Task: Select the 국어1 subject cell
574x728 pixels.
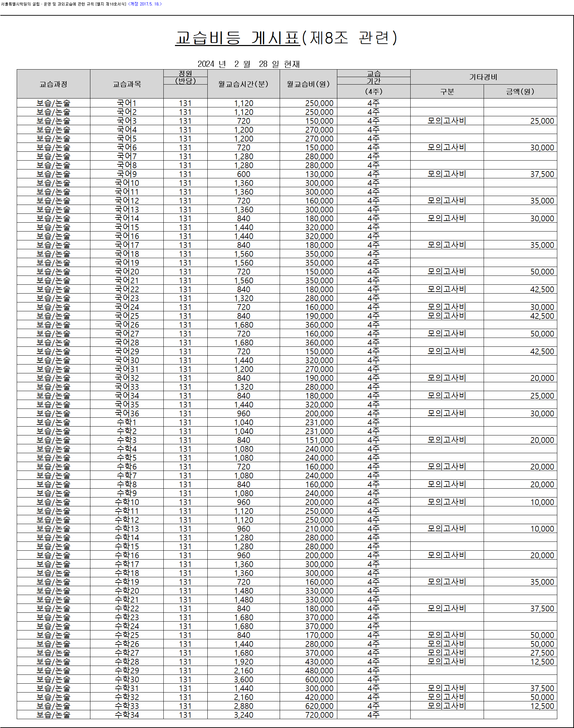Action: point(127,103)
